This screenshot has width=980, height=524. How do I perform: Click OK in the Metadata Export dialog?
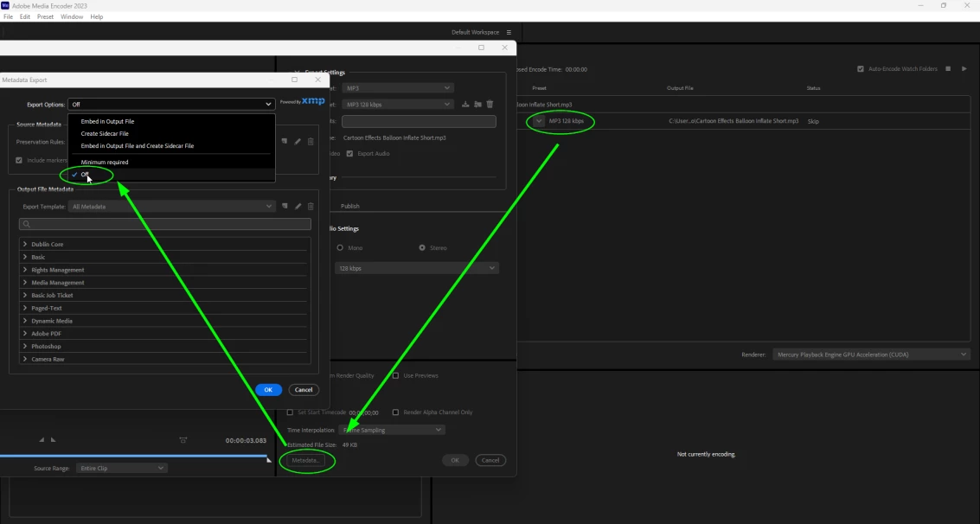(x=268, y=390)
